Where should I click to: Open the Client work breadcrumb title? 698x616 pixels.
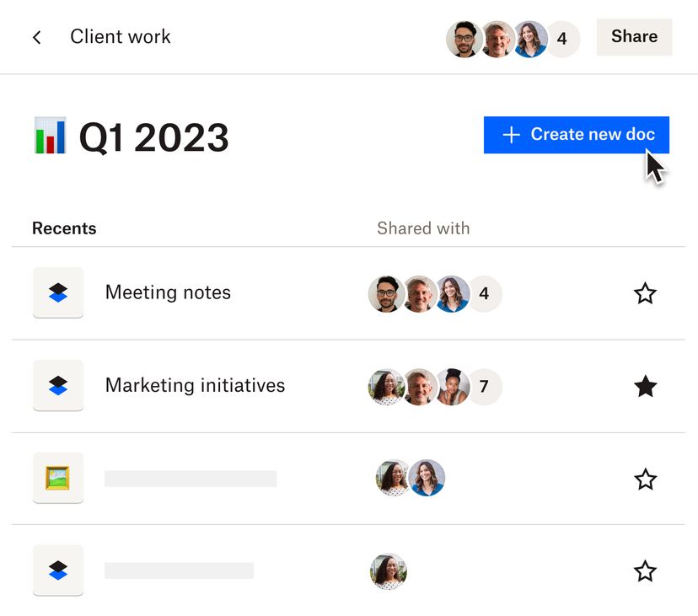[x=121, y=37]
